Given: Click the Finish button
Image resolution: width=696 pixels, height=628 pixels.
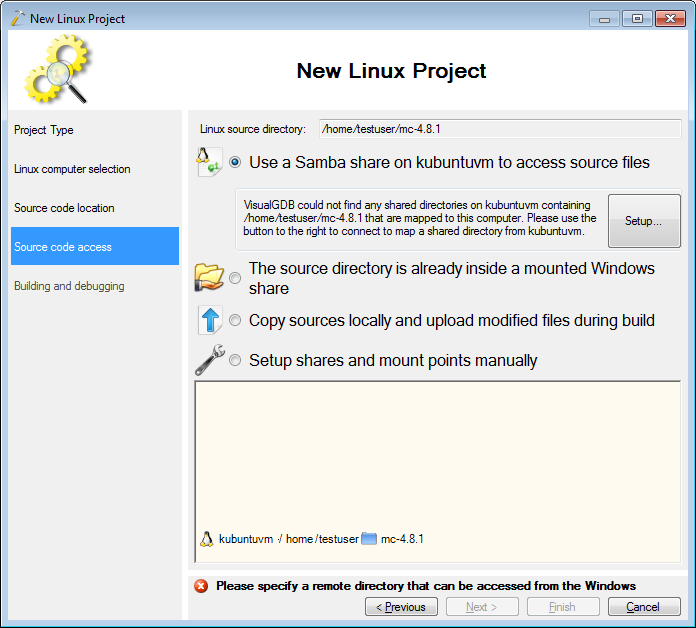Looking at the screenshot, I should pyautogui.click(x=563, y=606).
